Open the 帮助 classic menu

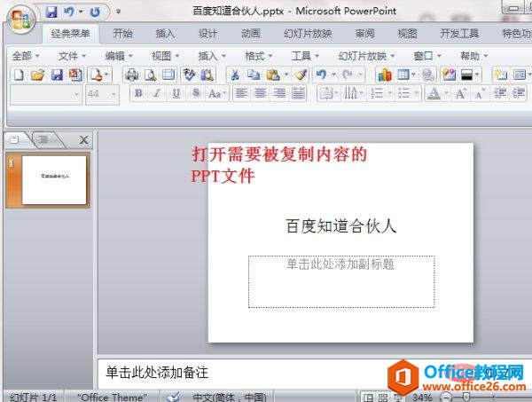pyautogui.click(x=473, y=56)
